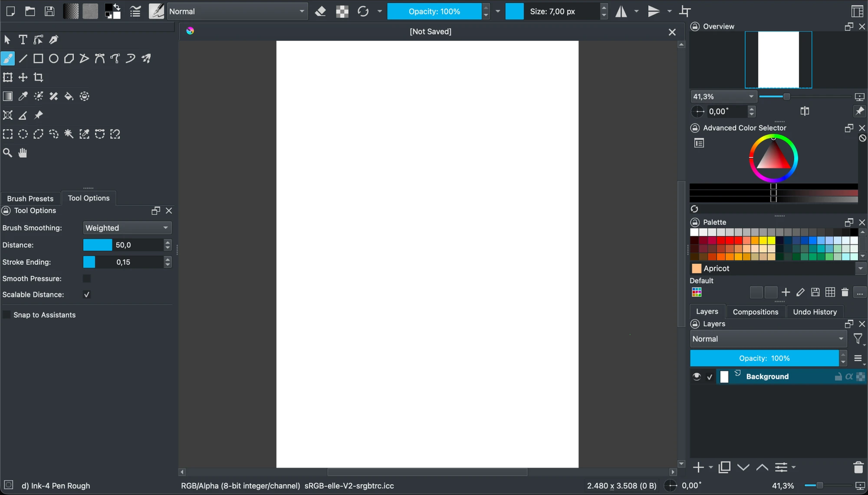This screenshot has height=495, width=868.
Task: Select the Pan hand tool
Action: pos(23,153)
